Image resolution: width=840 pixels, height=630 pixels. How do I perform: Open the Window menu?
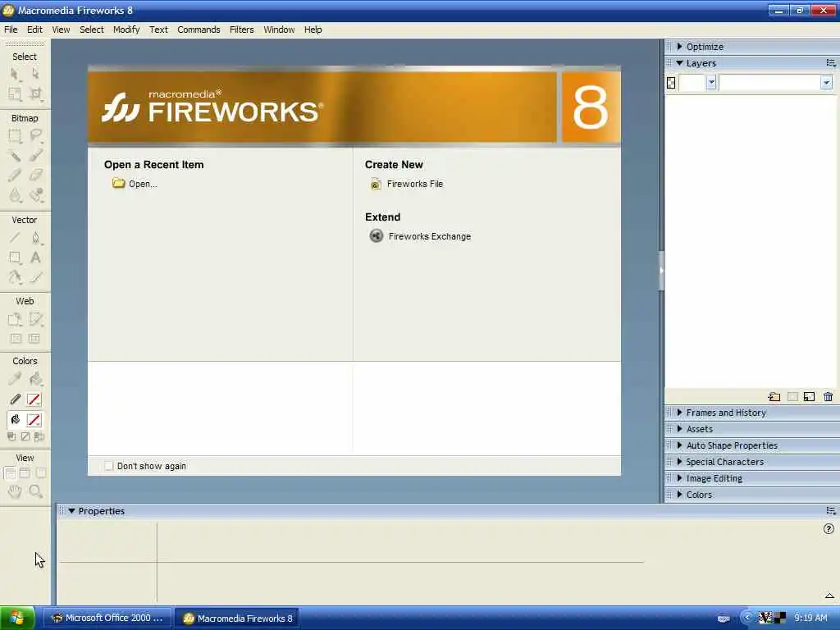coord(279,30)
